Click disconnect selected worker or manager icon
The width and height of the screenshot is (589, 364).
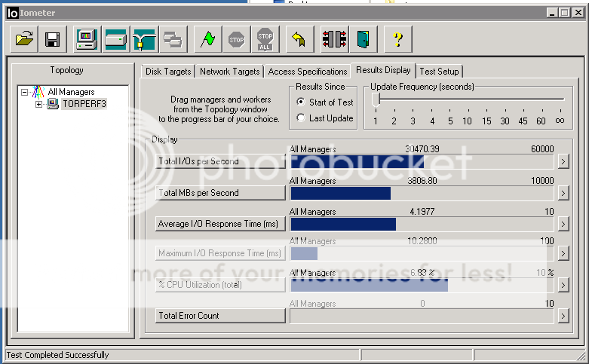point(334,39)
